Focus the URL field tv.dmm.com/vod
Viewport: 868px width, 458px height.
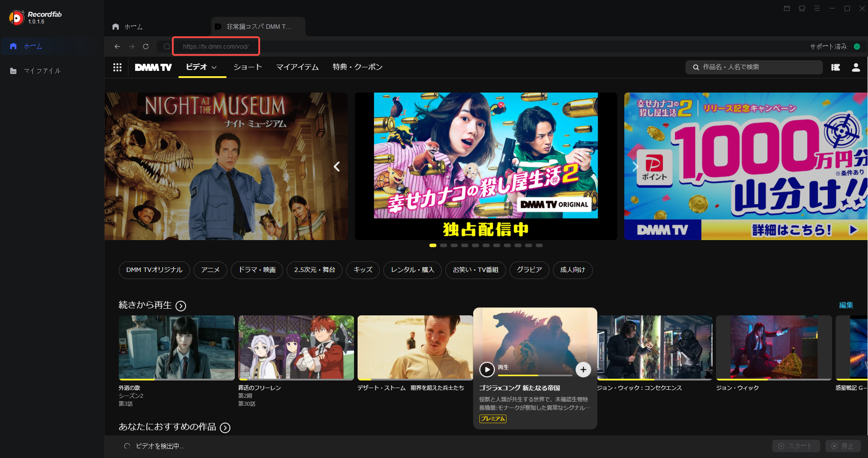tap(216, 47)
